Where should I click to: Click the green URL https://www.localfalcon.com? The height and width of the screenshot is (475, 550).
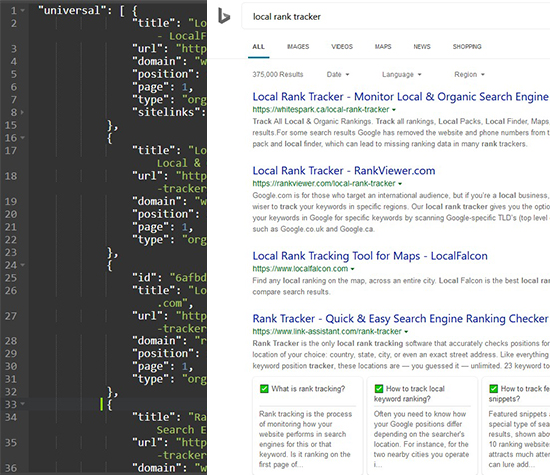300,269
